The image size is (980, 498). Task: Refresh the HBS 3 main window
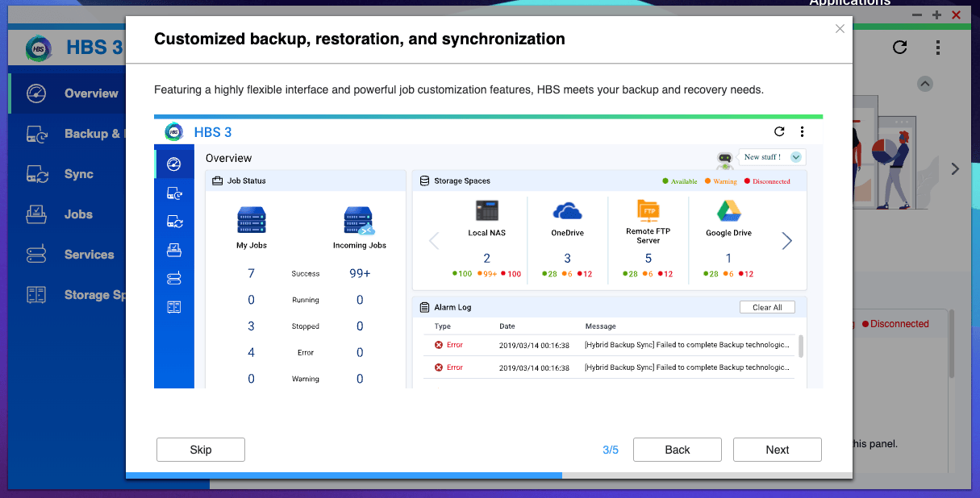pyautogui.click(x=899, y=48)
